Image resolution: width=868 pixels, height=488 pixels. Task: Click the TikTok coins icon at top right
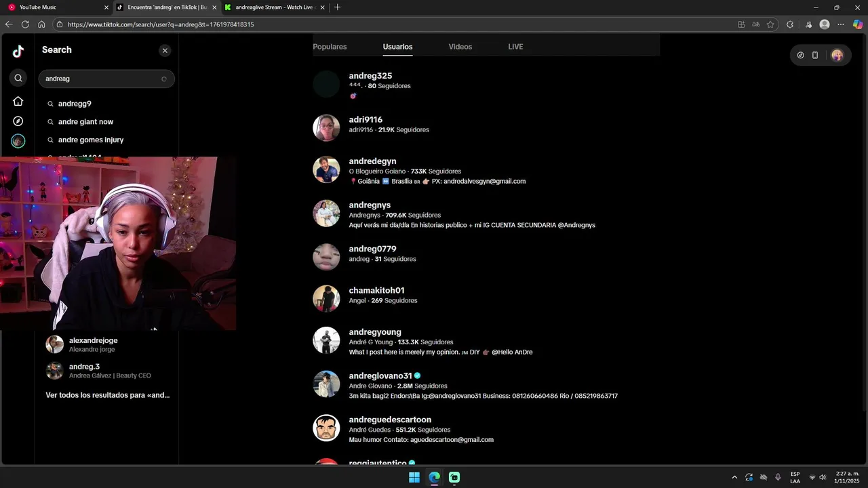pos(800,56)
